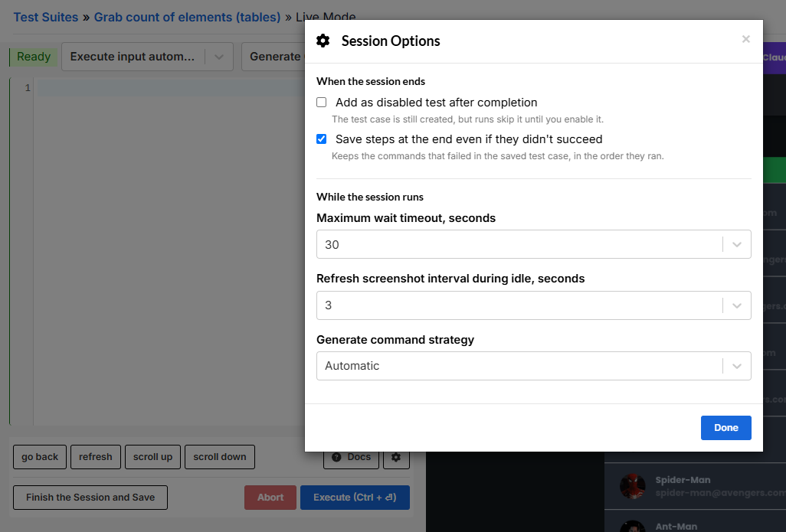Open Test Suites breadcrumb link
This screenshot has width=786, height=532.
(46, 17)
